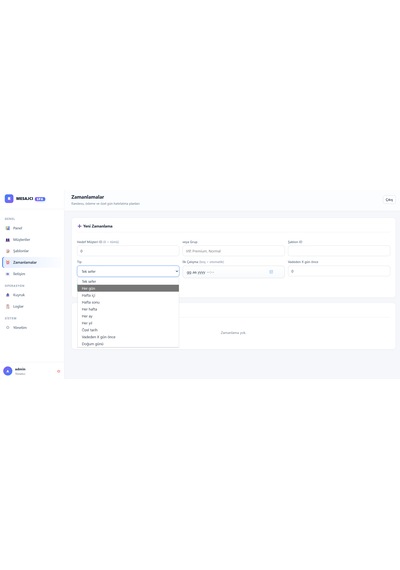The width and height of the screenshot is (400, 570).
Task: Click the Çıkış button
Action: [389, 200]
